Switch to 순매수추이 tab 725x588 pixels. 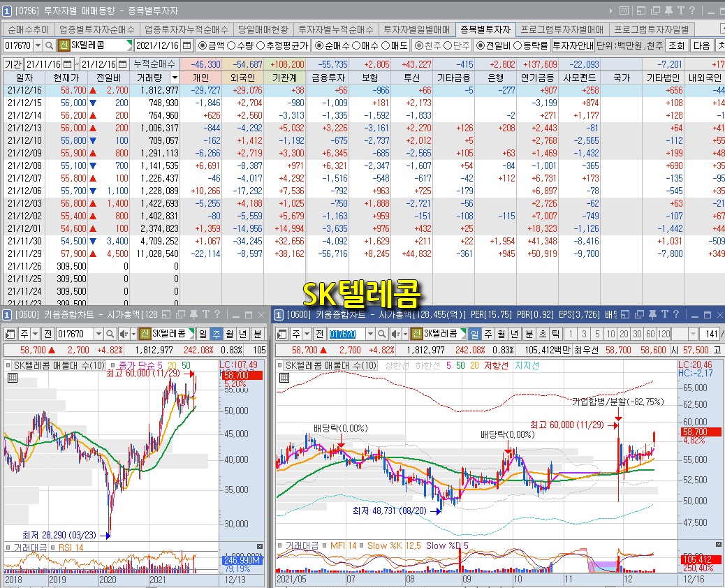tap(28, 29)
